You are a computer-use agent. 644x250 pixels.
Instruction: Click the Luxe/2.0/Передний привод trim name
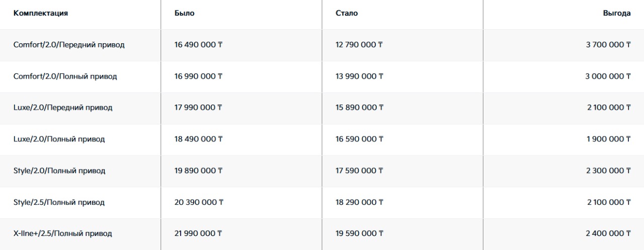click(x=63, y=108)
